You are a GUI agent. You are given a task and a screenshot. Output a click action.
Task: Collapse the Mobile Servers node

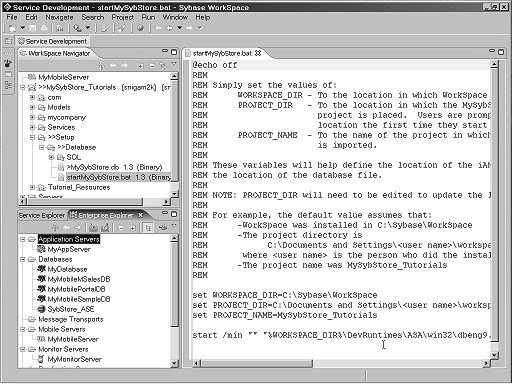tap(22, 329)
